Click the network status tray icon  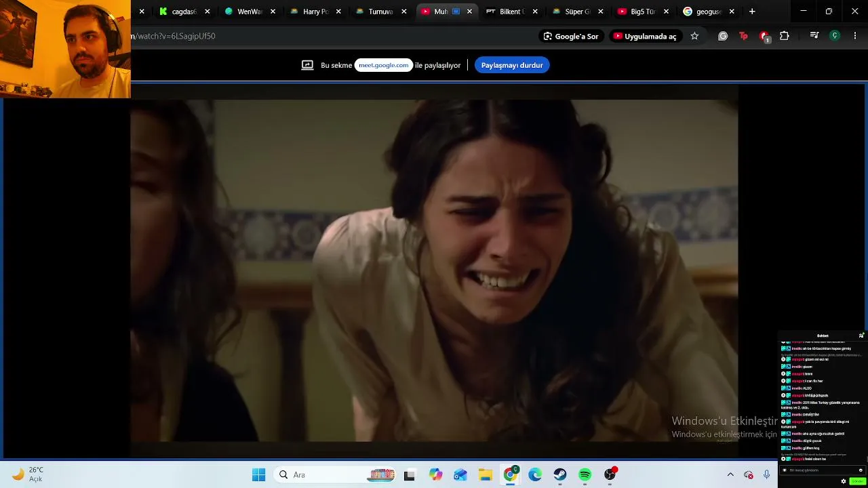point(749,475)
